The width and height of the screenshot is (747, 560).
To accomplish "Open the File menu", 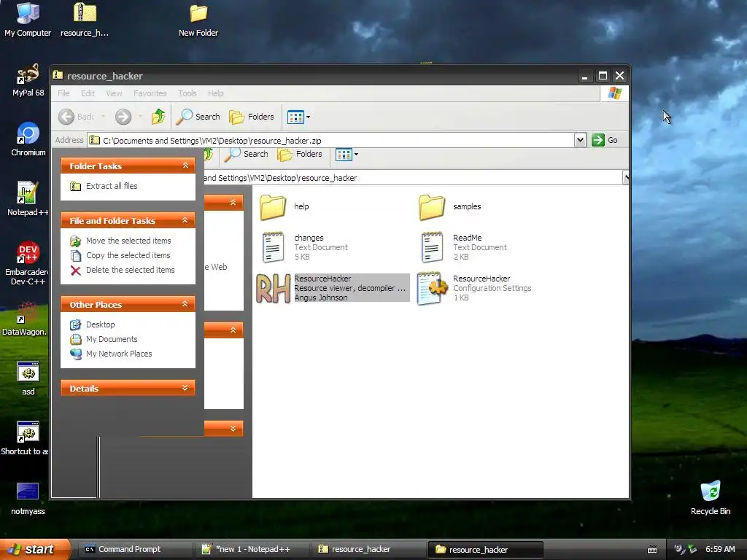I will tap(63, 93).
